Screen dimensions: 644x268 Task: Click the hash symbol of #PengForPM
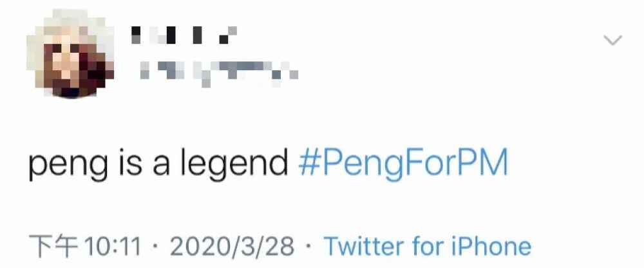[x=308, y=166]
